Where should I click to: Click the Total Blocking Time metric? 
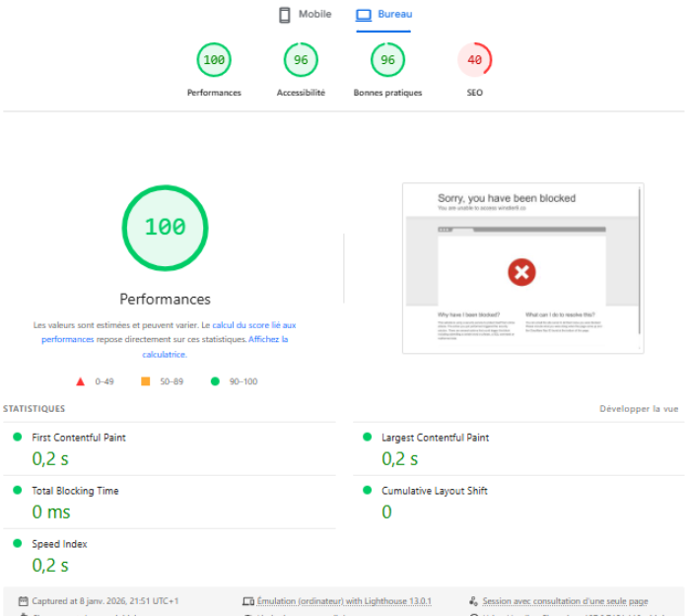click(x=75, y=491)
